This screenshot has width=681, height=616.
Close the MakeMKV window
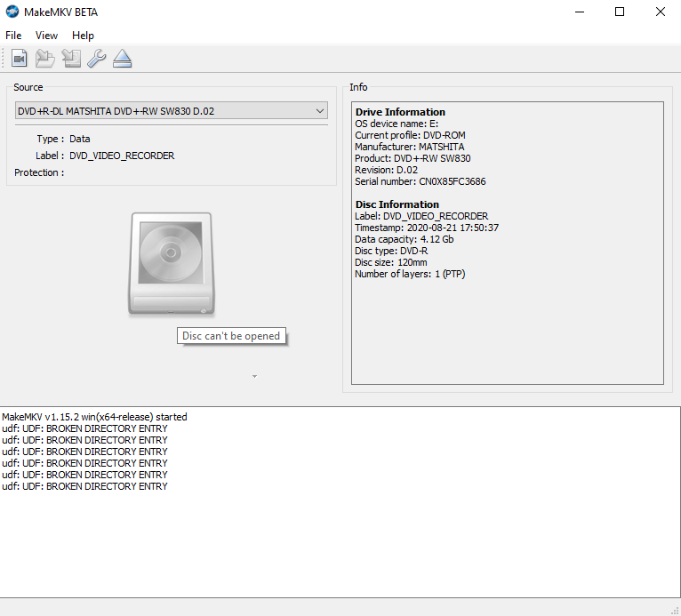pos(661,12)
